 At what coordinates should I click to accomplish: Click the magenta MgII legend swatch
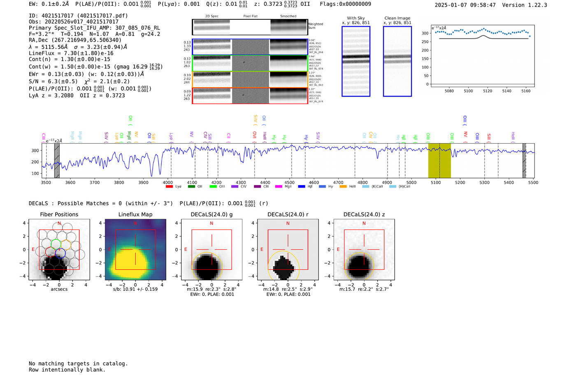(x=279, y=187)
